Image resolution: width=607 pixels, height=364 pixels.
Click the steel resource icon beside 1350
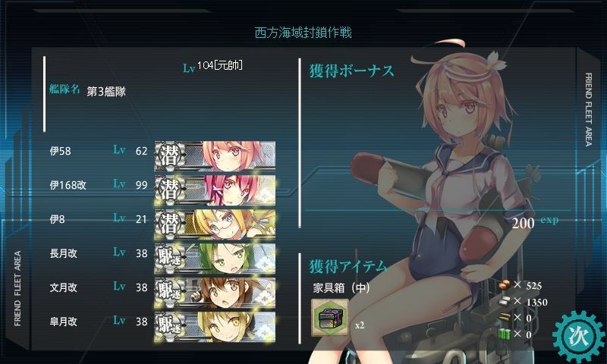[504, 301]
